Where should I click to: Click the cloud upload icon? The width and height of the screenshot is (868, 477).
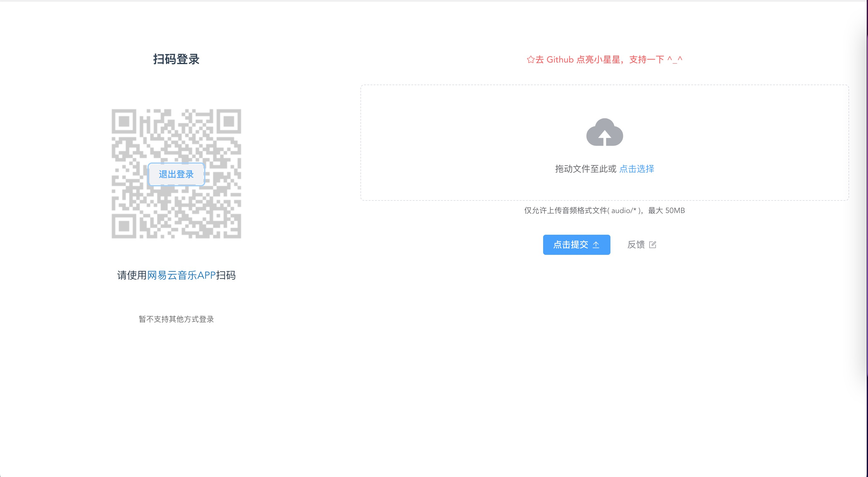click(x=604, y=132)
